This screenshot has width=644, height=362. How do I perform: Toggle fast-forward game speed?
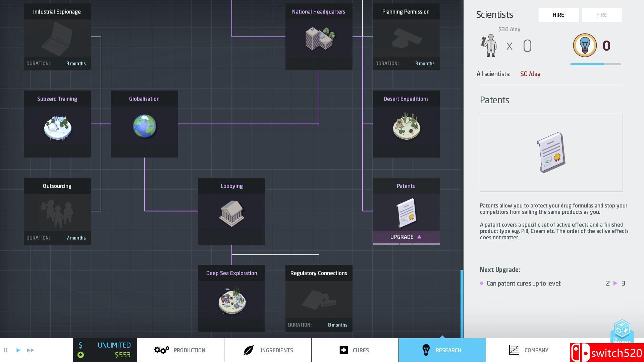(x=30, y=350)
